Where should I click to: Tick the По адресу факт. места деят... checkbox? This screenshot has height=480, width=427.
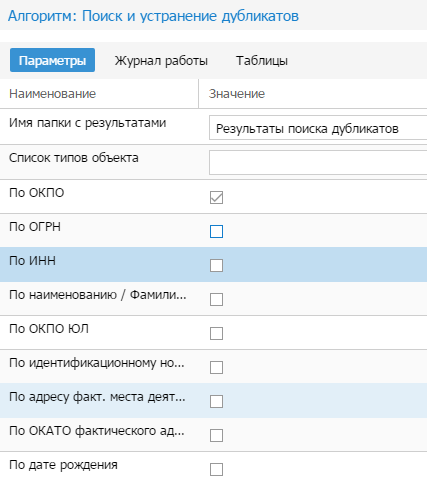(216, 401)
